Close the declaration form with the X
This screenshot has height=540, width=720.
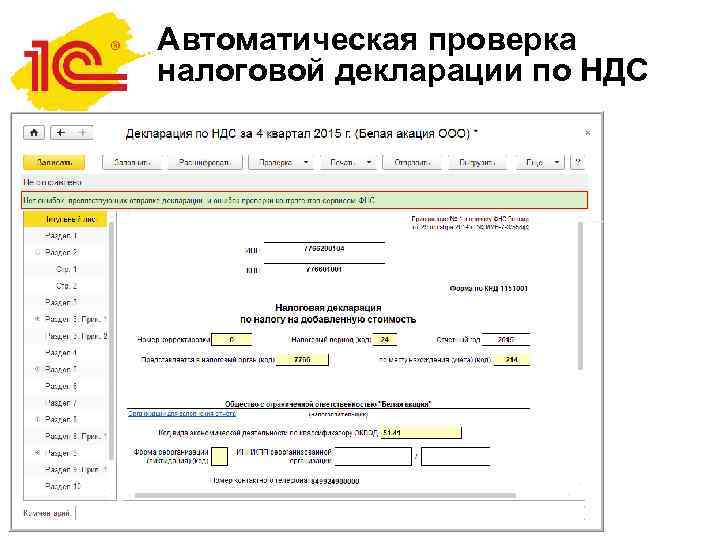[587, 133]
